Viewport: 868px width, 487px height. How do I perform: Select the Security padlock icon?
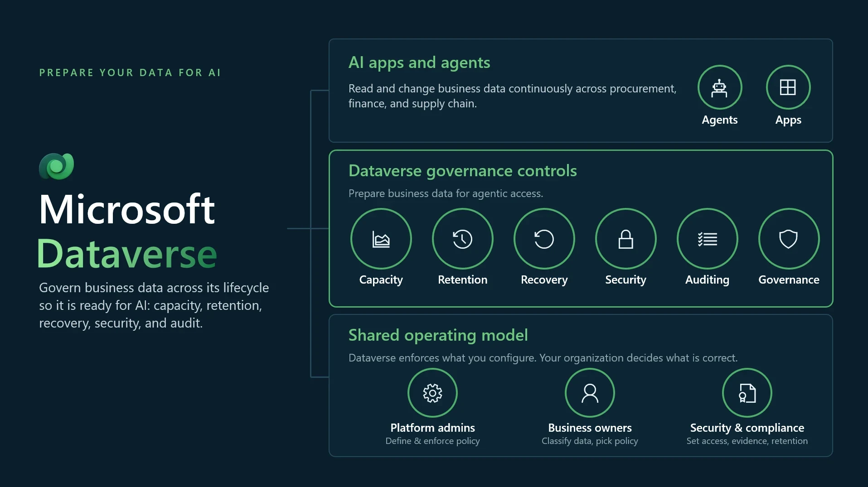(626, 239)
